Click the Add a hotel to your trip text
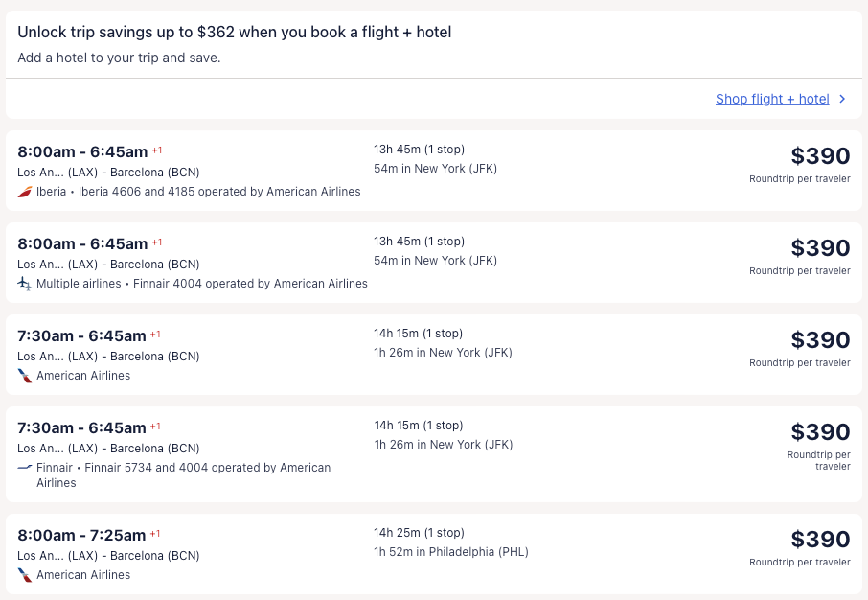Screen dimensions: 868x600 [119, 58]
